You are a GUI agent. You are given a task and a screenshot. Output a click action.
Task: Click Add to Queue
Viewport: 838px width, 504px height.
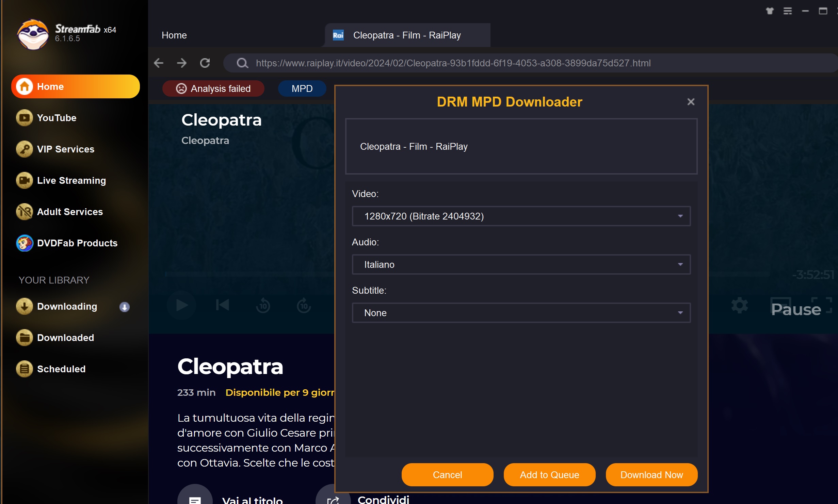[x=549, y=475]
